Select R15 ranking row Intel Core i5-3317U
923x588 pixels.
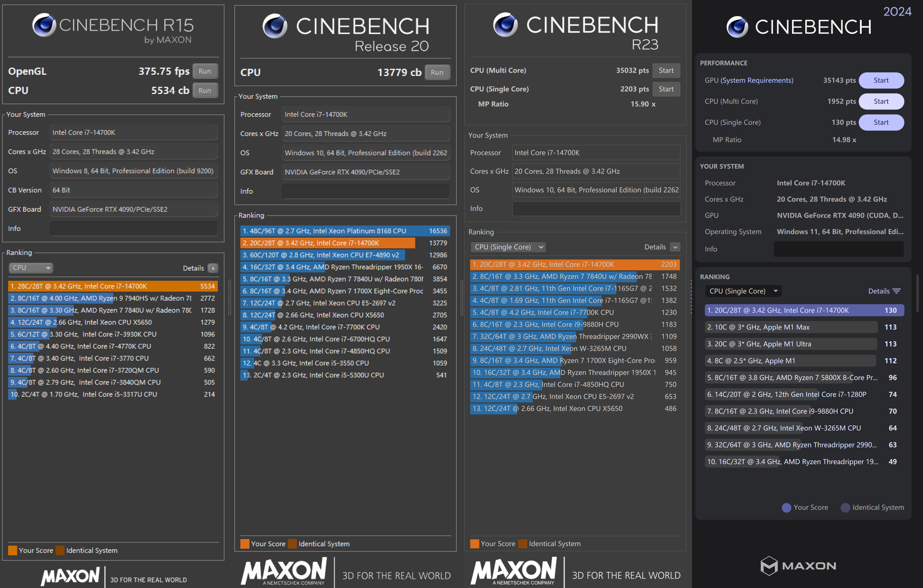pos(113,394)
